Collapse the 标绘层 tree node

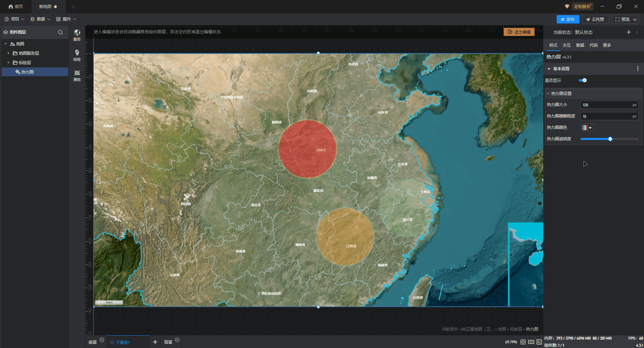tap(8, 62)
